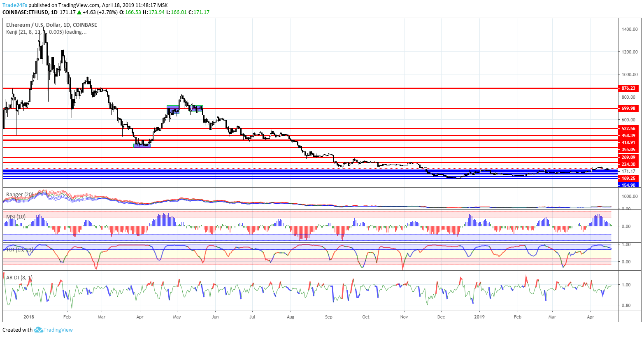Click the open price O:166.53 value

pos(130,12)
